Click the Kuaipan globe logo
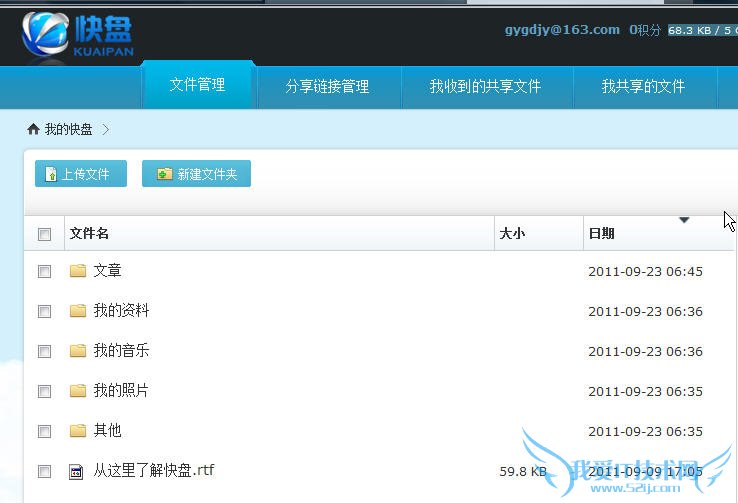 click(46, 34)
